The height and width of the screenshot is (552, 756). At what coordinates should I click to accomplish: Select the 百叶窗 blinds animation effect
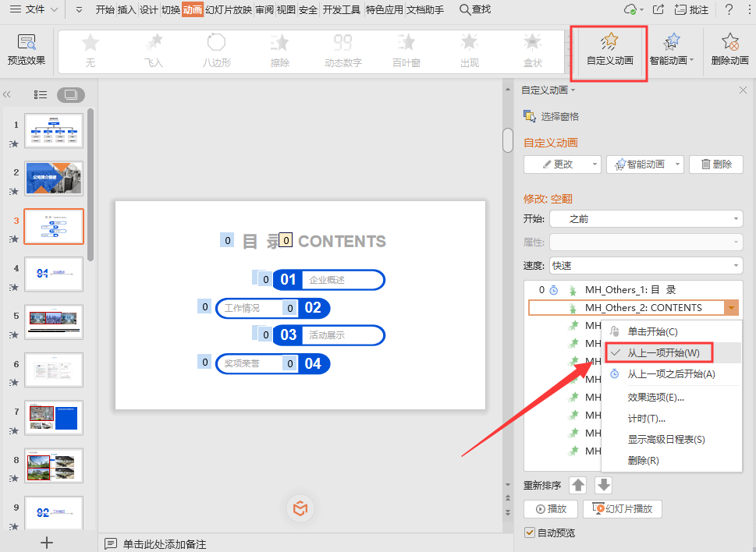tap(406, 49)
